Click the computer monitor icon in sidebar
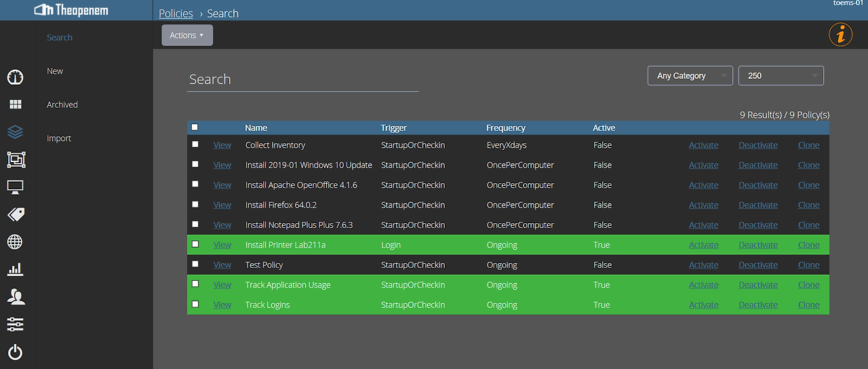This screenshot has height=369, width=868. [15, 187]
